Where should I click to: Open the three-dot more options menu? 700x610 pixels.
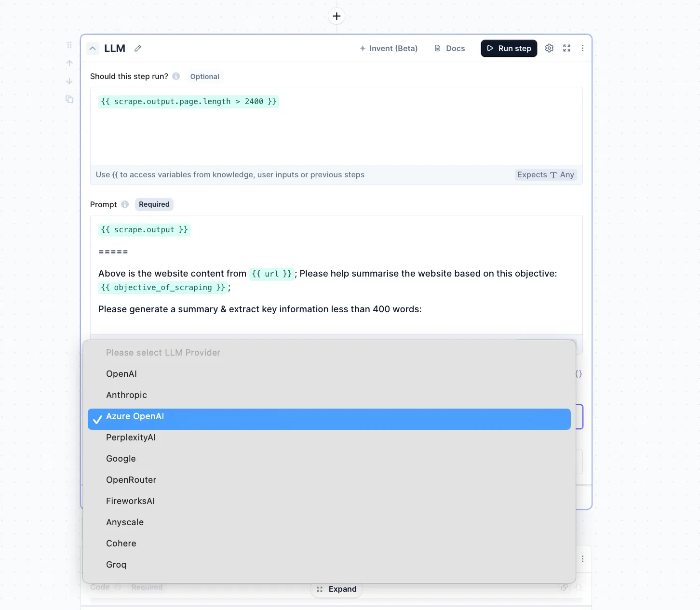click(x=582, y=48)
